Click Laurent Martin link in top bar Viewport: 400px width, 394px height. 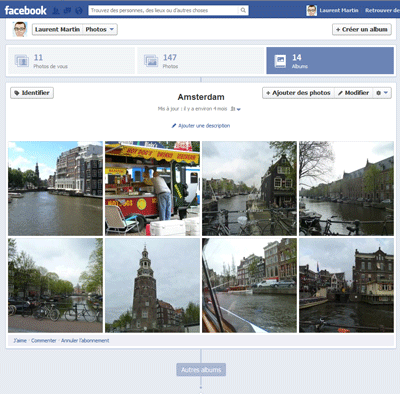tap(339, 10)
